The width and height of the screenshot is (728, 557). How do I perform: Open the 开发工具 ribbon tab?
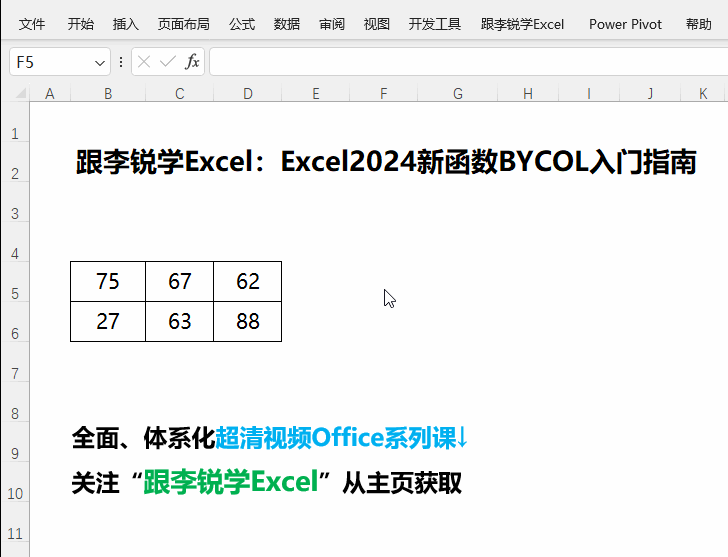(x=435, y=24)
